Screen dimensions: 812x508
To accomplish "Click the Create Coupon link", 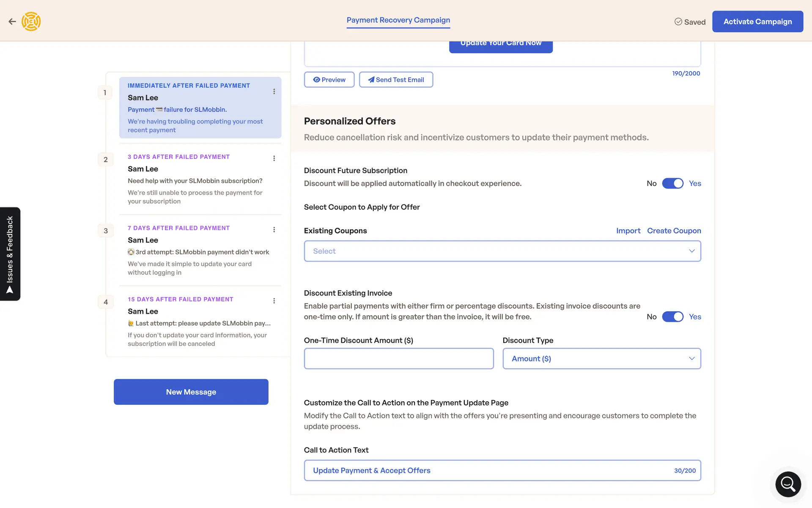I will 674,231.
